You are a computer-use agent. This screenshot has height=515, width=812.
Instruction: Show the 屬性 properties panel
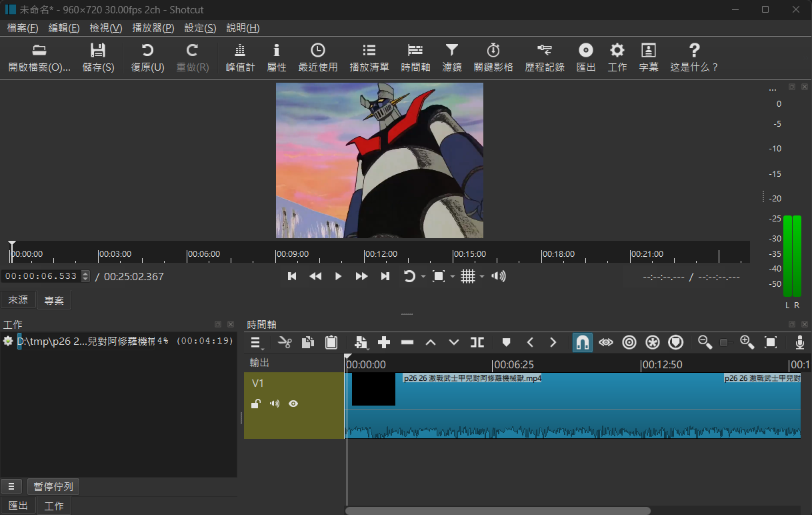pos(277,58)
